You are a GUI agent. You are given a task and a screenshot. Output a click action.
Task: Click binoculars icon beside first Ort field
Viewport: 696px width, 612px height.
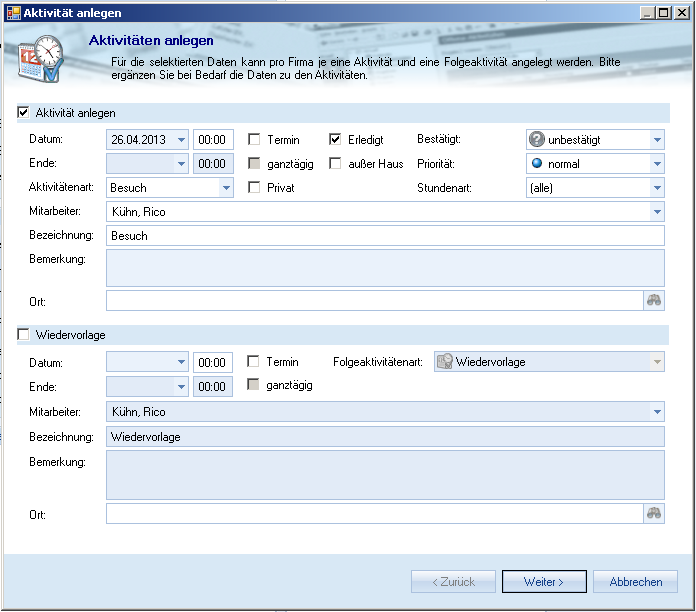654,301
